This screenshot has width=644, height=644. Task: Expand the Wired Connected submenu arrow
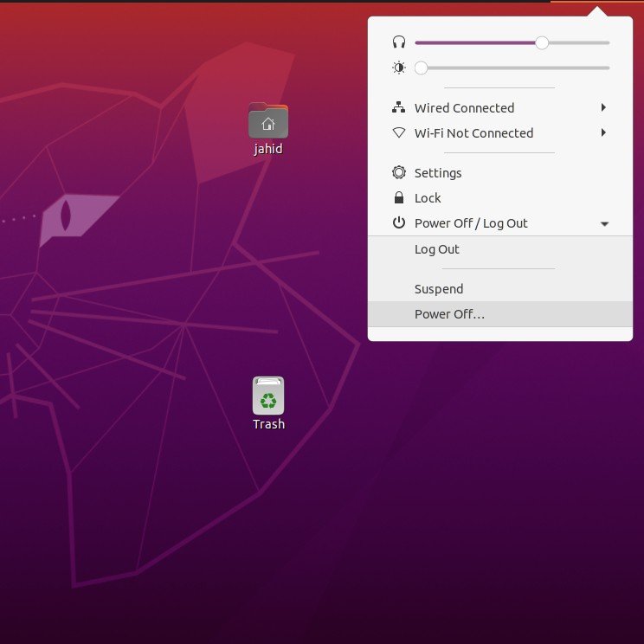coord(603,107)
